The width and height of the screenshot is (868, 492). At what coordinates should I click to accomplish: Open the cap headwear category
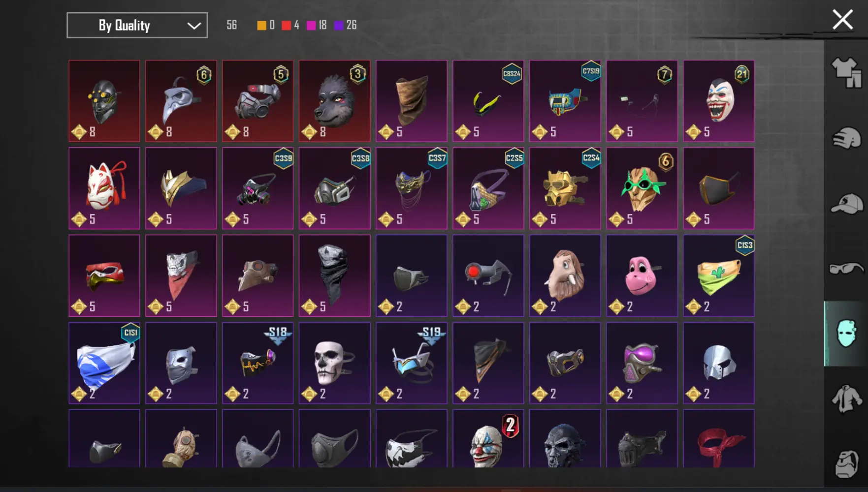pos(846,204)
